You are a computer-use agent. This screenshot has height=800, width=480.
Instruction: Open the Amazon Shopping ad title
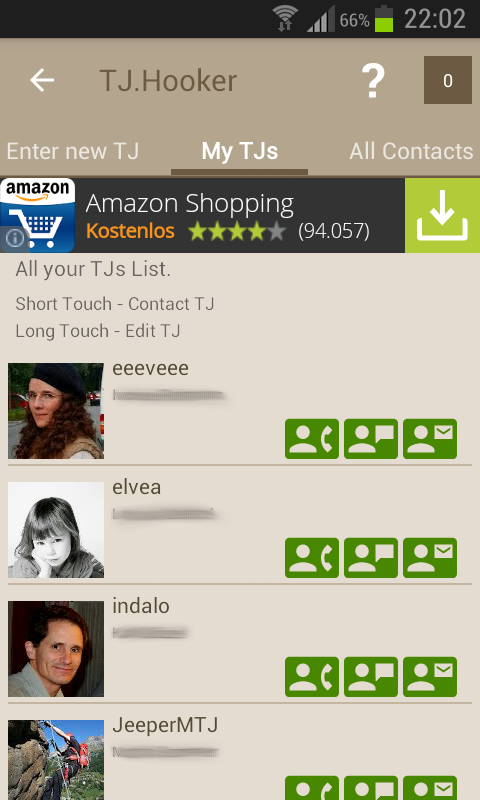(190, 204)
